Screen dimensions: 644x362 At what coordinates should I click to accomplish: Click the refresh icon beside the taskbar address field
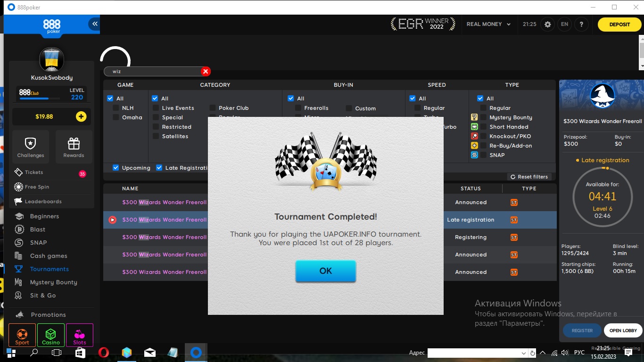[x=533, y=353]
